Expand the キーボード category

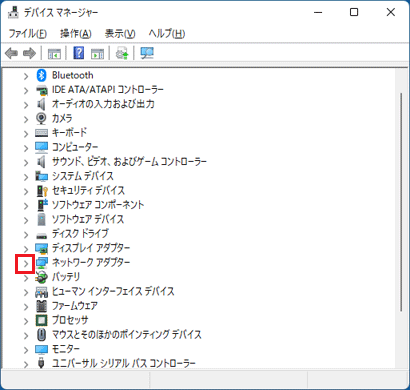tap(26, 134)
